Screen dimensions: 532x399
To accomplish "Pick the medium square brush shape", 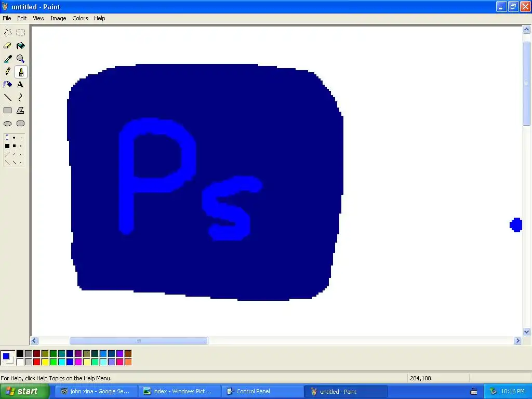I will coord(14,146).
